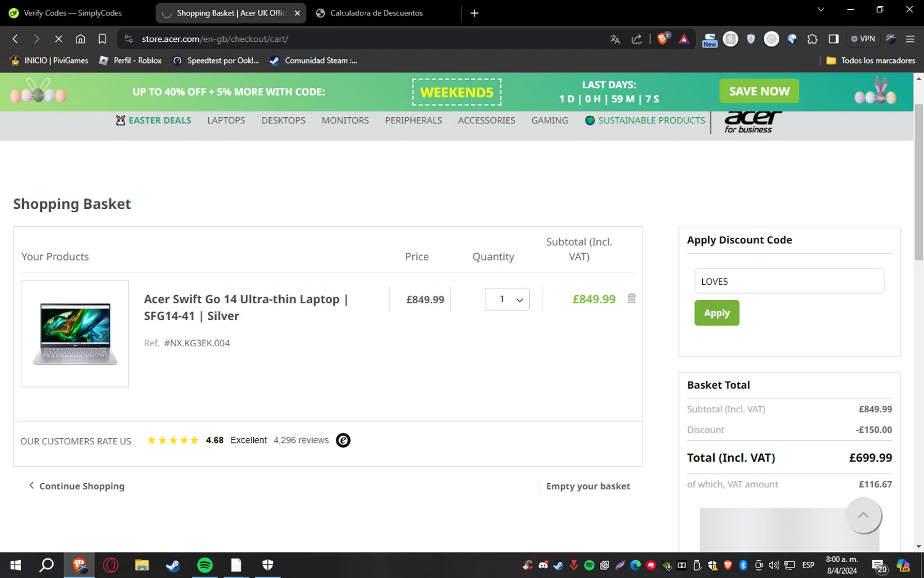Open the extensions puzzle-piece menu
Image resolution: width=924 pixels, height=578 pixels.
coord(813,39)
